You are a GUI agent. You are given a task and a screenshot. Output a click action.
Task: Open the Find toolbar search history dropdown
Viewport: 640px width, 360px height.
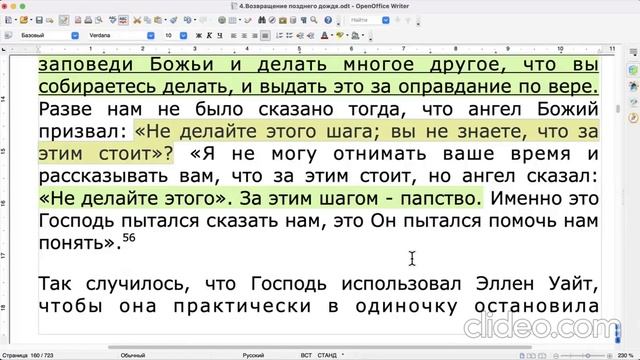(386, 20)
